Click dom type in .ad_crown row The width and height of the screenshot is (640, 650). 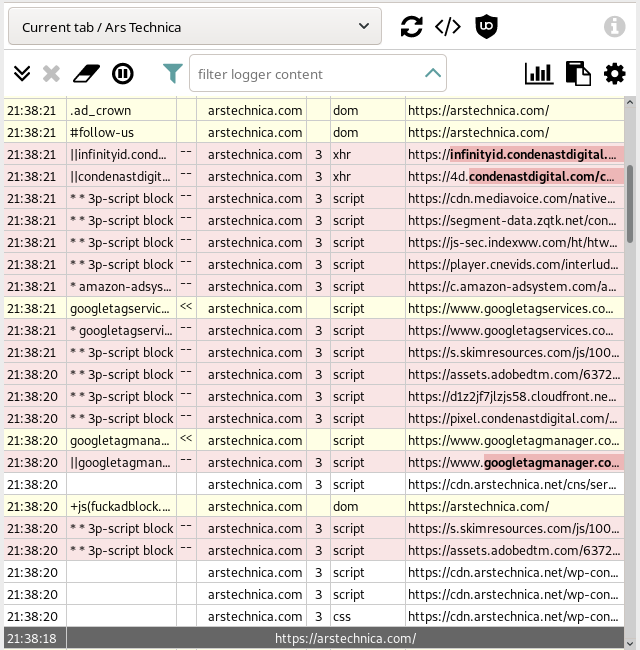(x=368, y=110)
